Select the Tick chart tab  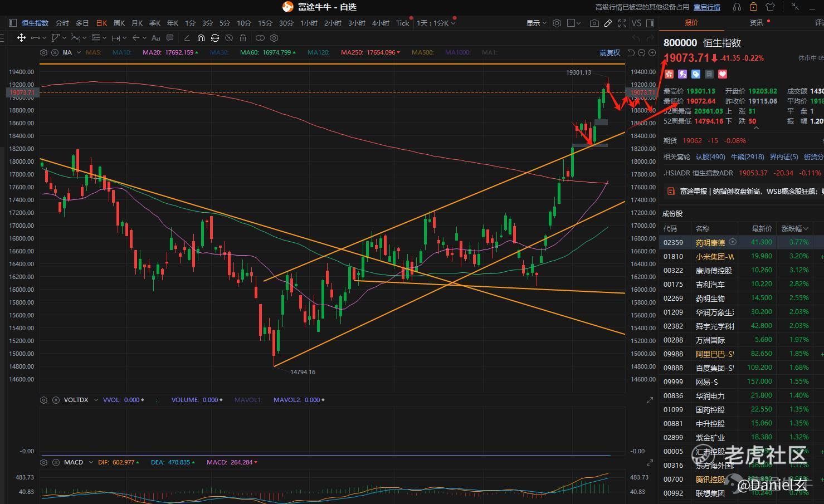click(x=403, y=23)
